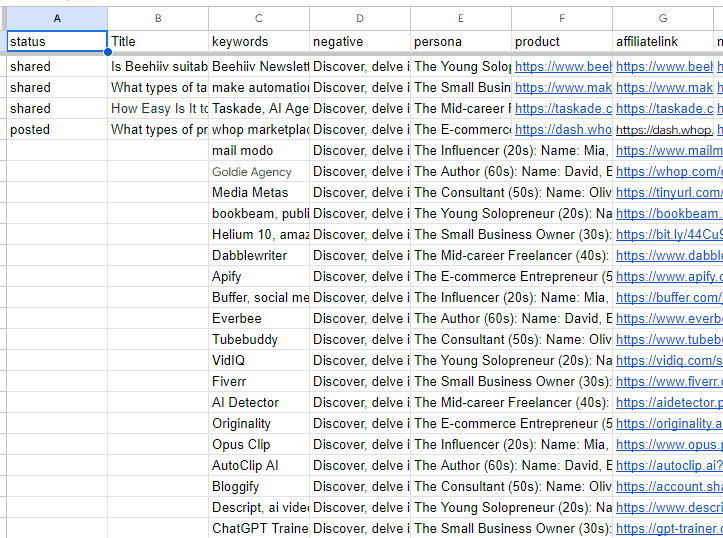Viewport: 723px width, 538px height.
Task: Select column G header
Action: point(663,18)
